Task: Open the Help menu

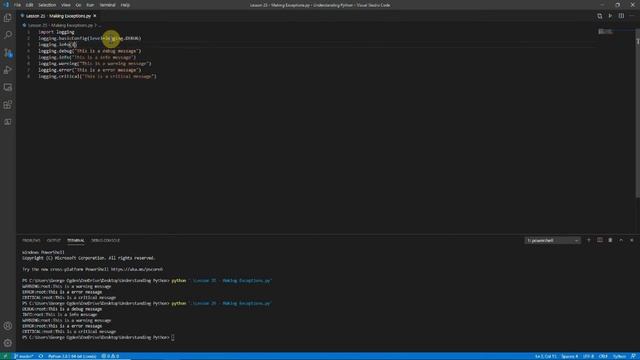Action: coord(125,5)
